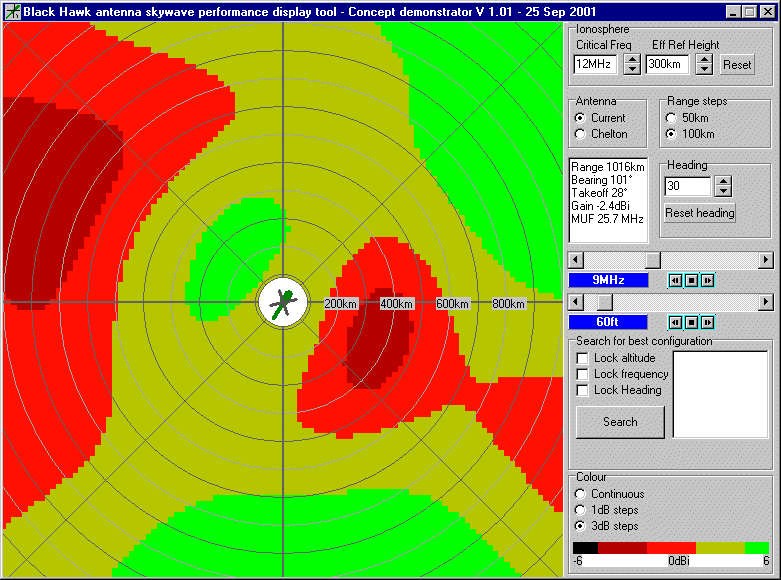The image size is (781, 580).
Task: Click the frequency scrollbar thumb above 9MHz
Action: click(x=653, y=260)
